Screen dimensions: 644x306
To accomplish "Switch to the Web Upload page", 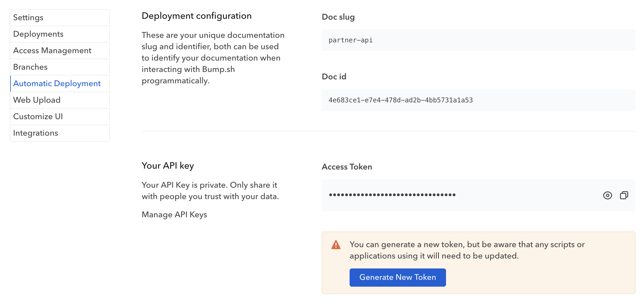I will (37, 100).
